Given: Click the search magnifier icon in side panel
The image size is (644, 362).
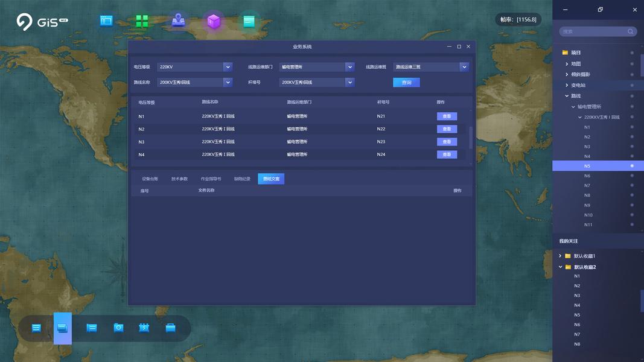Looking at the screenshot, I should click(631, 31).
